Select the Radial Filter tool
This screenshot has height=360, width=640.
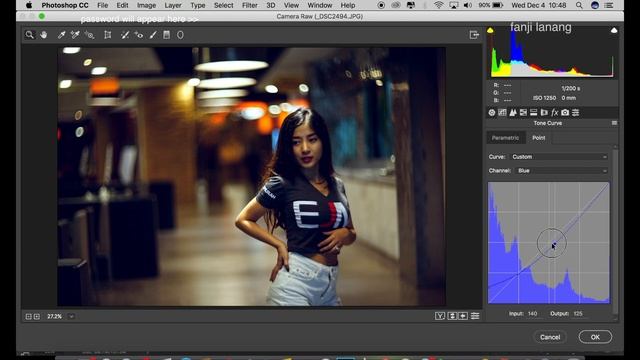180,35
